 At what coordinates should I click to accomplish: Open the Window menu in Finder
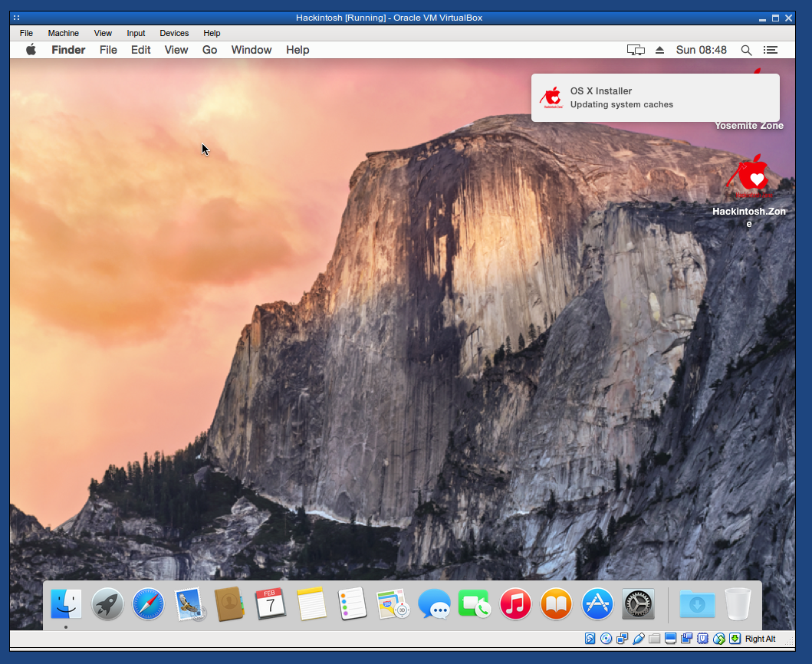tap(251, 50)
